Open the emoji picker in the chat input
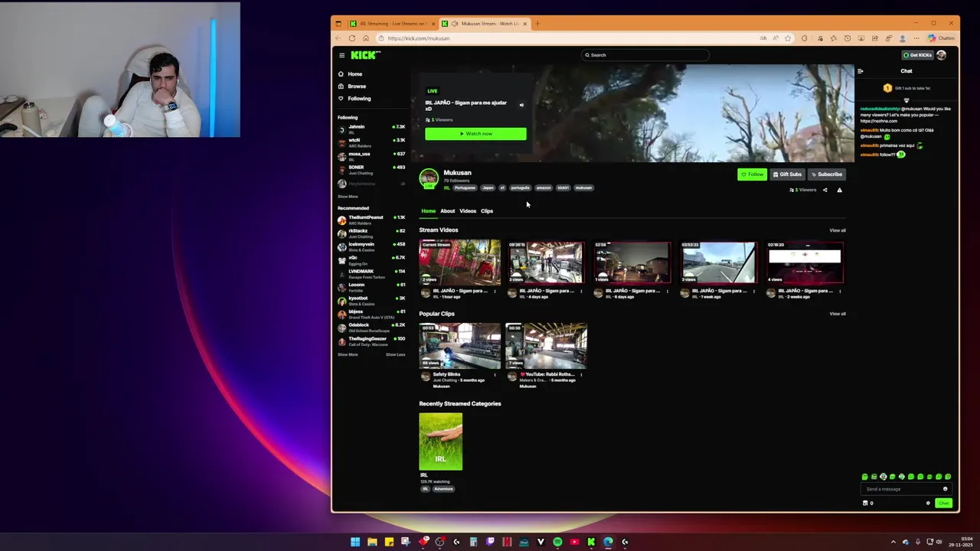Viewport: 980px width, 551px height. point(945,489)
